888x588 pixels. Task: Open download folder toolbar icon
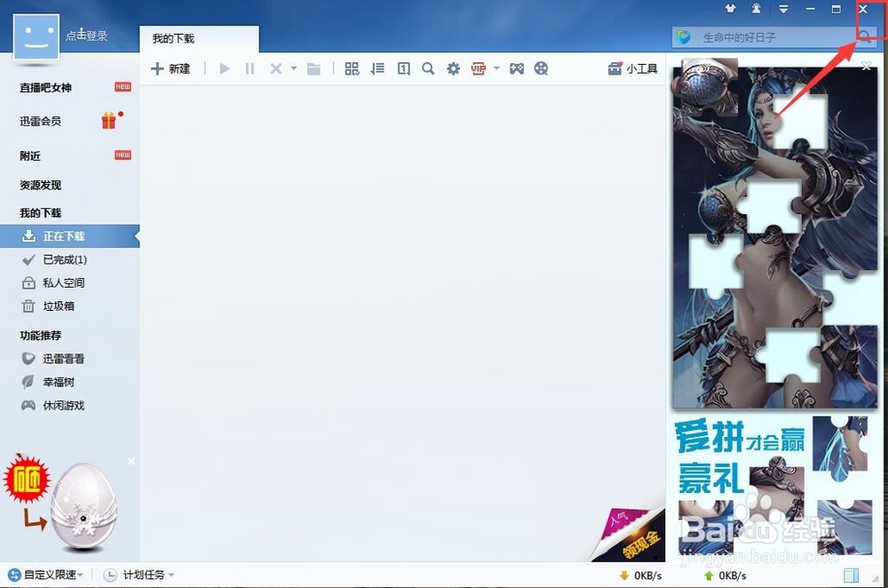pos(313,68)
